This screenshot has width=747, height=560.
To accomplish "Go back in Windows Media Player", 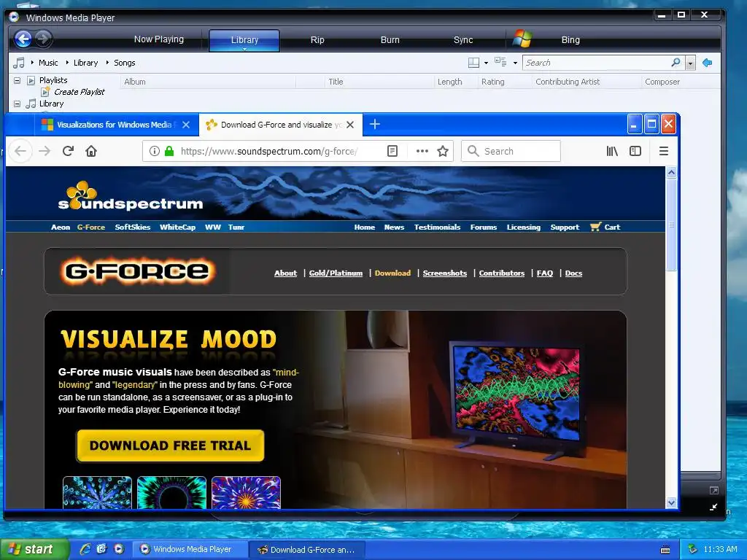I will tap(23, 39).
